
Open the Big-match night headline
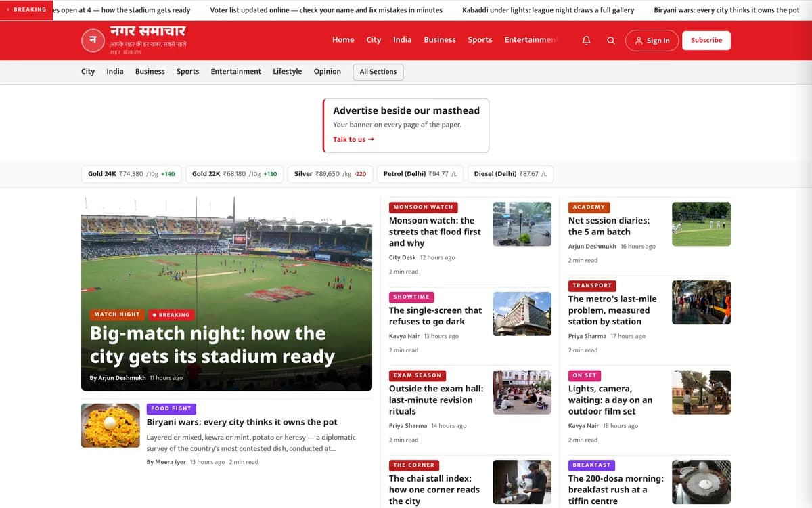(x=212, y=345)
